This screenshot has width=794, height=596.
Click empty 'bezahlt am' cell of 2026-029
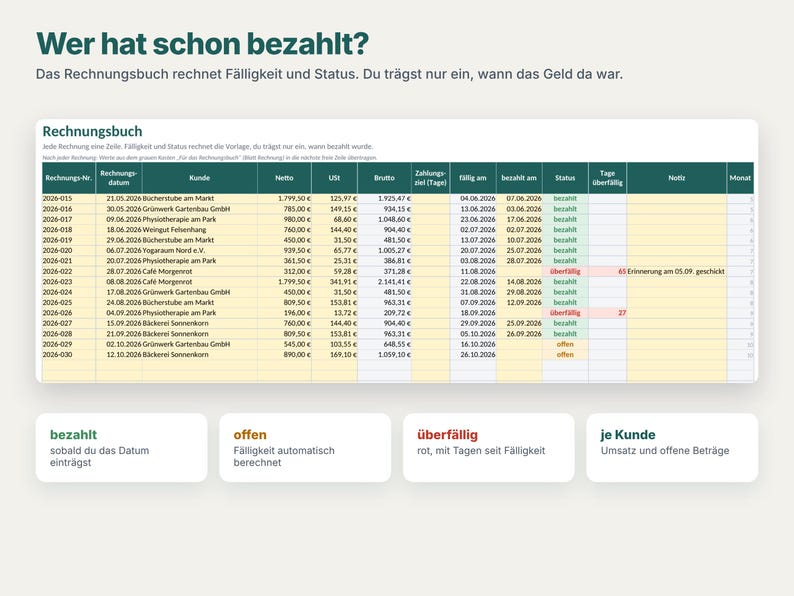[519, 344]
